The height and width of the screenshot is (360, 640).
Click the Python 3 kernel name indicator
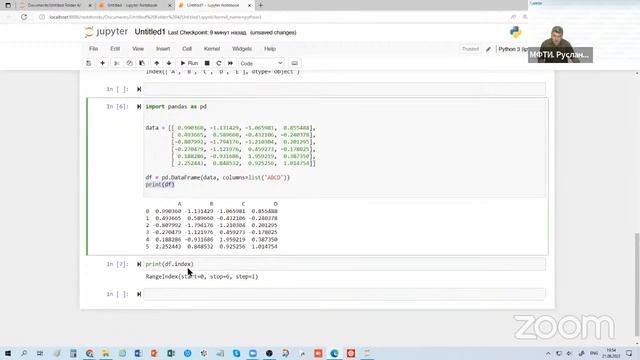[x=513, y=49]
